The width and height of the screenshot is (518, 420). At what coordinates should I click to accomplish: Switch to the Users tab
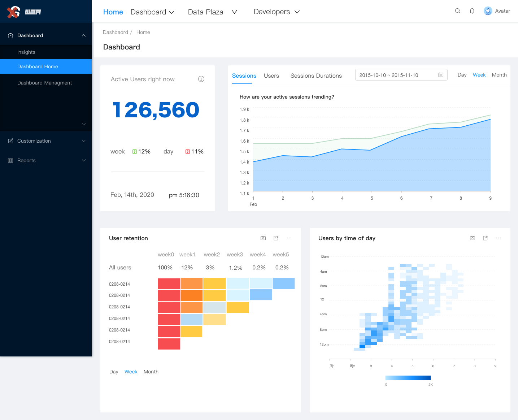point(271,75)
